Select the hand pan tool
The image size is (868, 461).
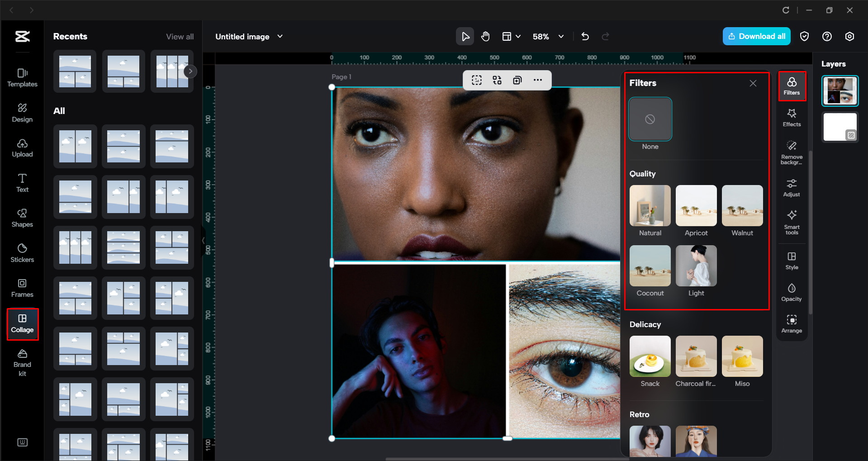click(485, 37)
